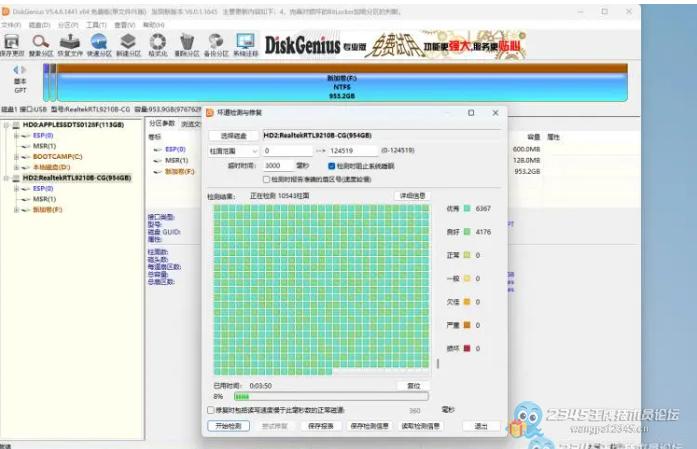Open the 分区 menu in menu bar

point(66,24)
